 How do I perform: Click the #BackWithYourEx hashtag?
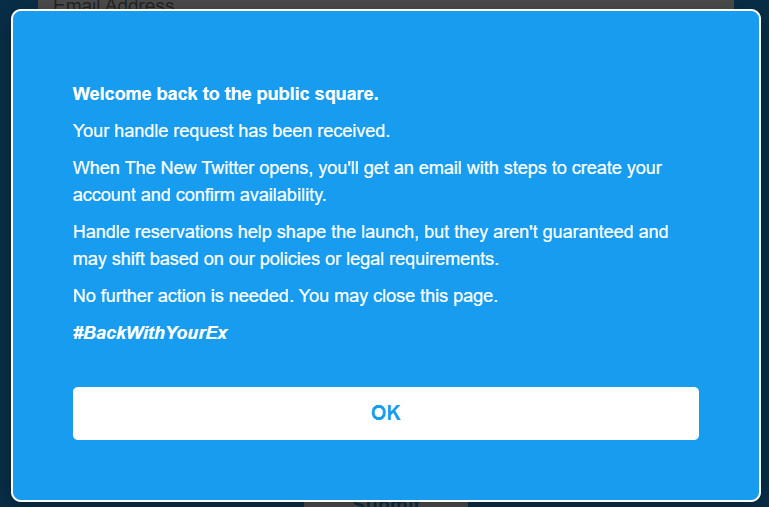tap(150, 333)
